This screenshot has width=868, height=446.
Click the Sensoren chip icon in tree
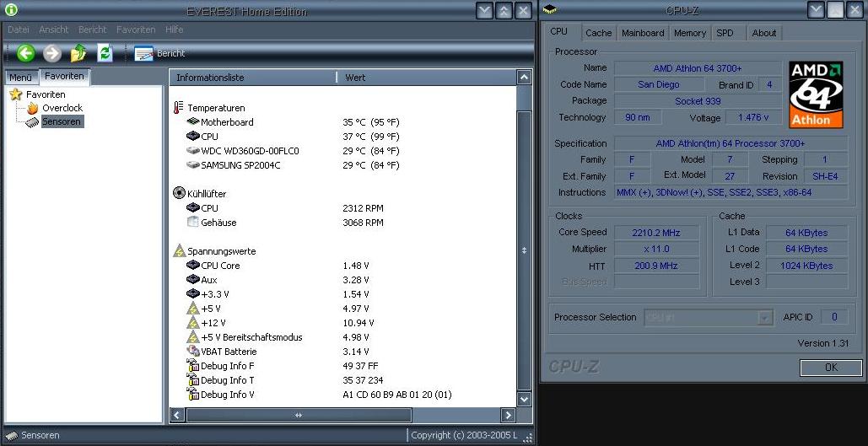33,121
